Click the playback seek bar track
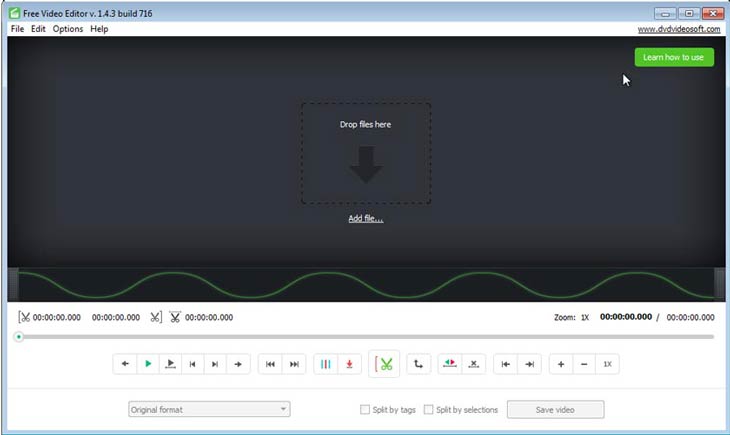The width and height of the screenshot is (730, 435). point(368,336)
